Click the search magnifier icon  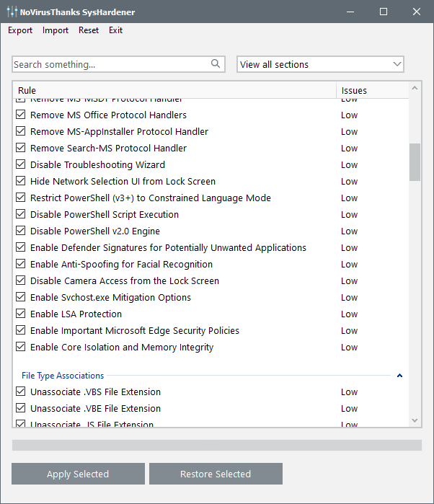tap(216, 64)
